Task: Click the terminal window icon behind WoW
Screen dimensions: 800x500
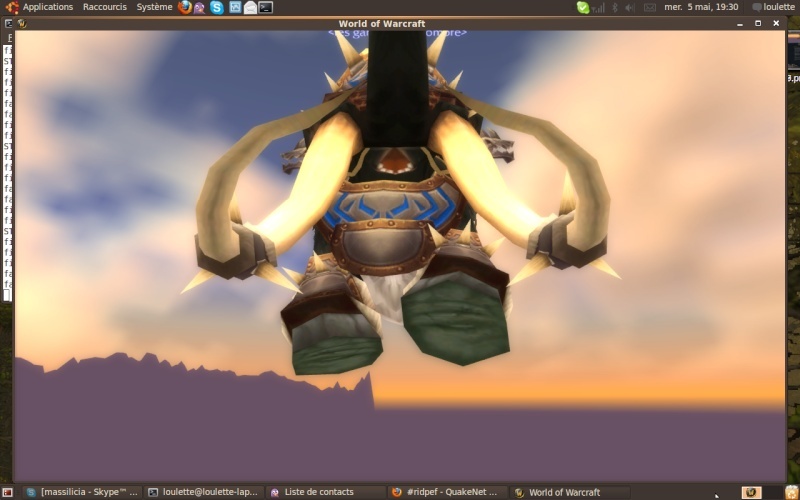Action: [8, 23]
